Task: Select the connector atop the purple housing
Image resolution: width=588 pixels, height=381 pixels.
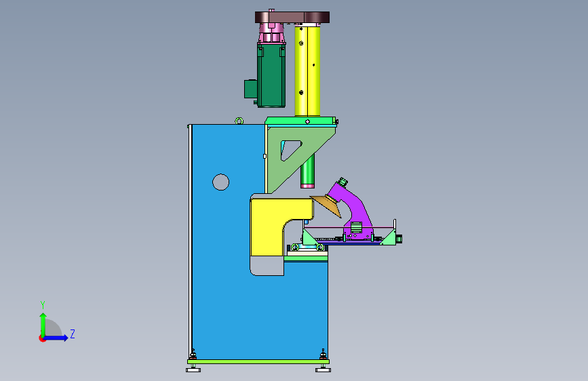Action: [342, 182]
